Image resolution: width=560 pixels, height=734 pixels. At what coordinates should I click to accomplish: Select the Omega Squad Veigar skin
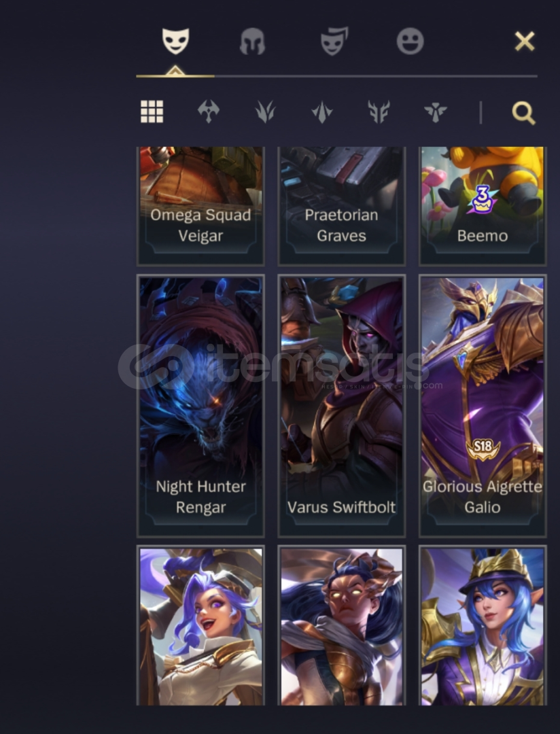[x=200, y=206]
